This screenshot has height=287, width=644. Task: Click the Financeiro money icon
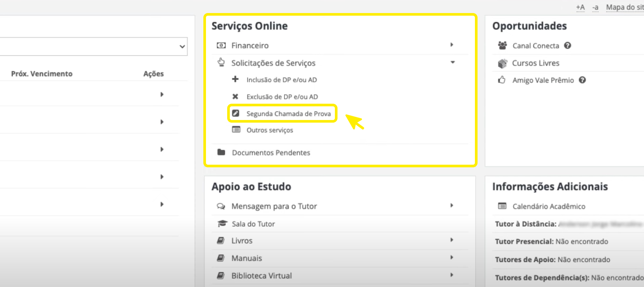pyautogui.click(x=221, y=45)
